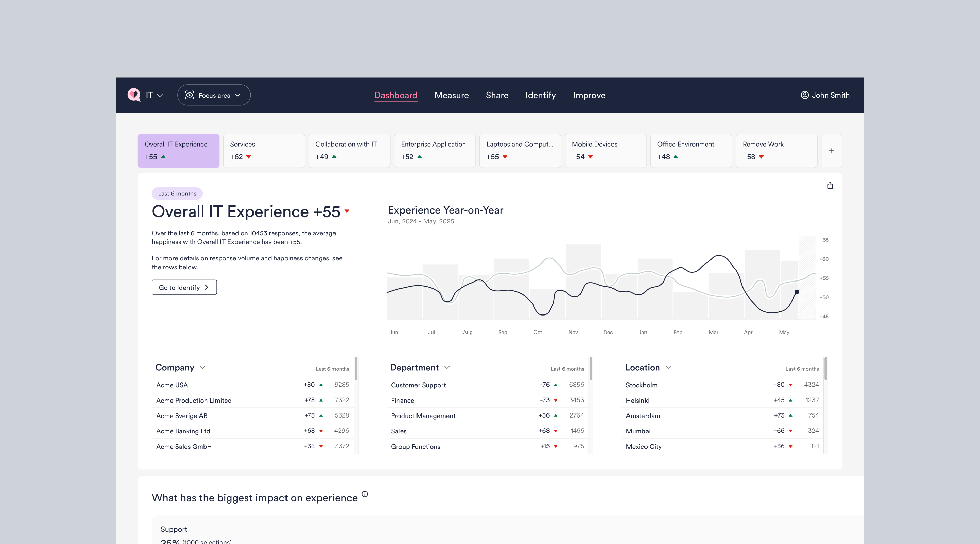The height and width of the screenshot is (544, 980).
Task: Select the Sales department row
Action: (487, 431)
